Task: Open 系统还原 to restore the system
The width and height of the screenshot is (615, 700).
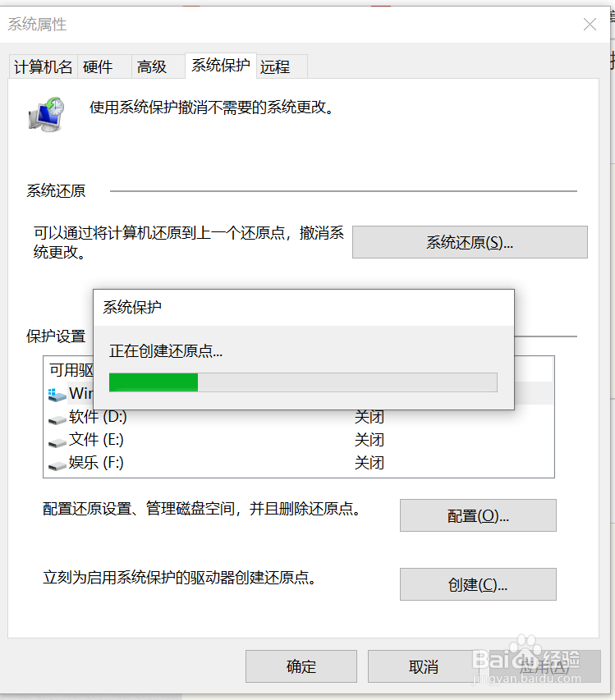Action: [469, 242]
